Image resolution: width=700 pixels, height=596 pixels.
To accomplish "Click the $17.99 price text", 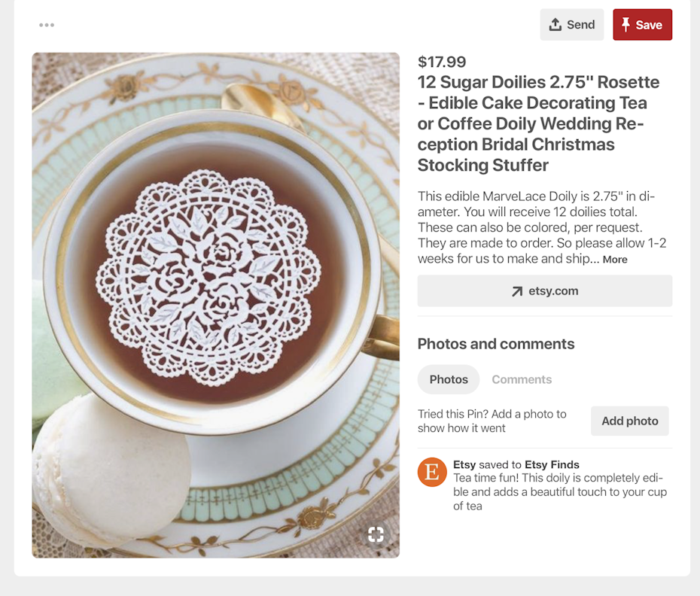I will tap(442, 62).
